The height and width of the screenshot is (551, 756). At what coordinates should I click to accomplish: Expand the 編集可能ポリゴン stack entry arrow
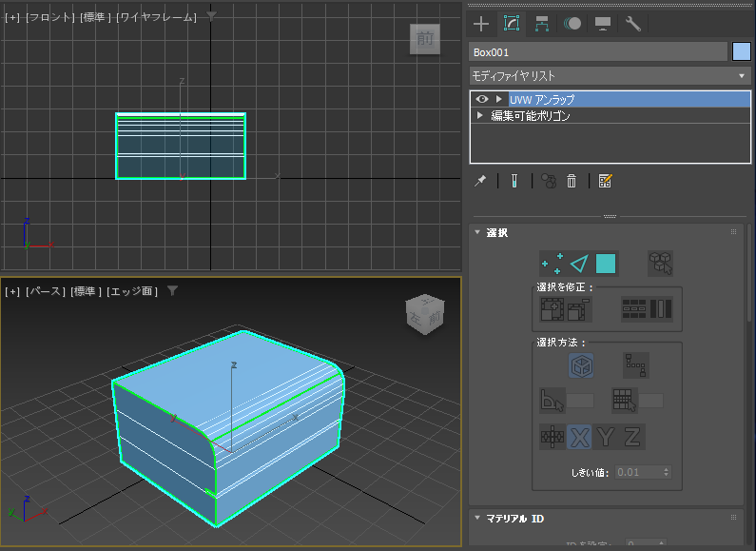point(479,115)
